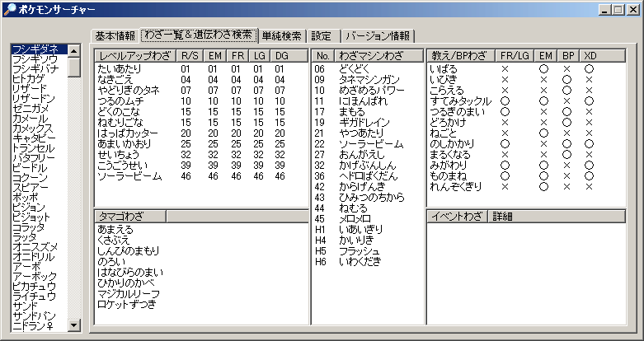Select ライチュウ in the Pokémon list

pos(34,296)
